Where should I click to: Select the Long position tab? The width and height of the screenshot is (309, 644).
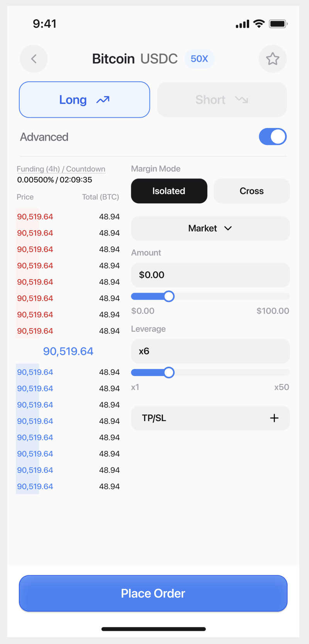click(x=85, y=99)
